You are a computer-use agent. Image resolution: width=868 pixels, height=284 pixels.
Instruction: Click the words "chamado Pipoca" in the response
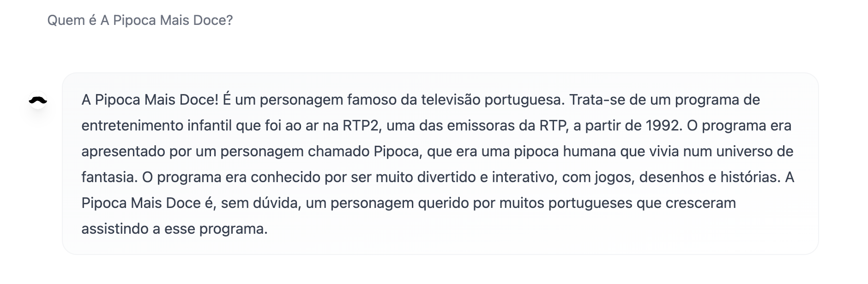tap(363, 152)
